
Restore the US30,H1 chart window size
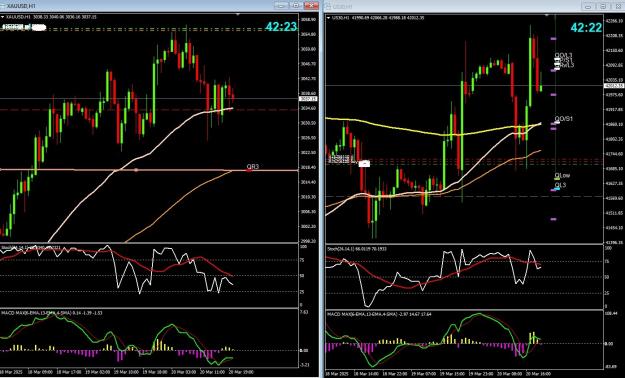click(603, 6)
